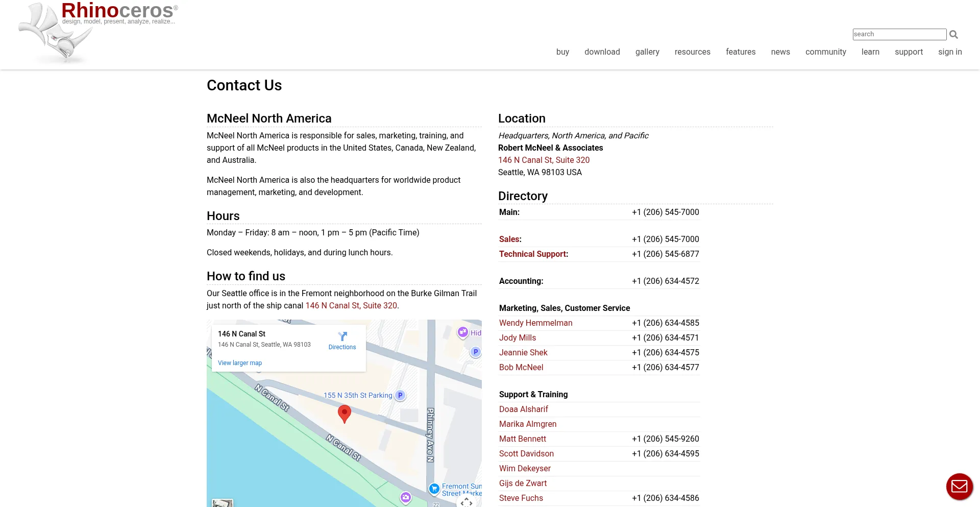Open the resources navigation item

click(x=692, y=52)
